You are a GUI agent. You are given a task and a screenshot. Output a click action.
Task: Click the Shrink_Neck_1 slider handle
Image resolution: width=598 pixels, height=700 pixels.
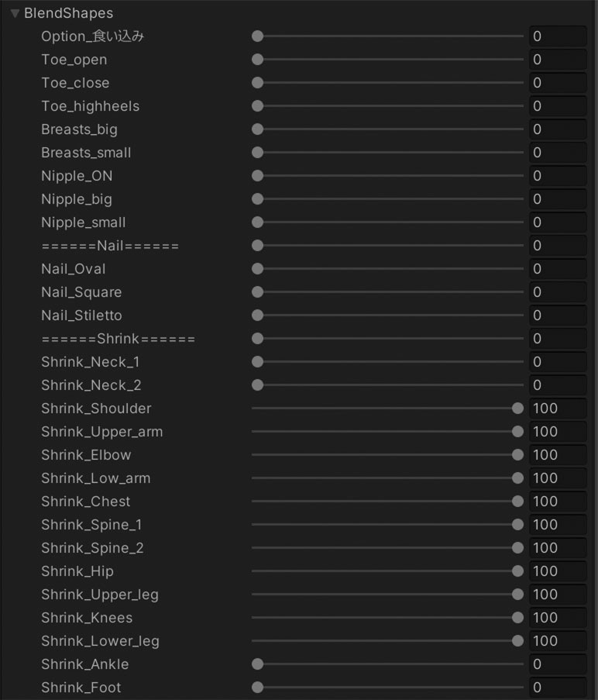(258, 362)
